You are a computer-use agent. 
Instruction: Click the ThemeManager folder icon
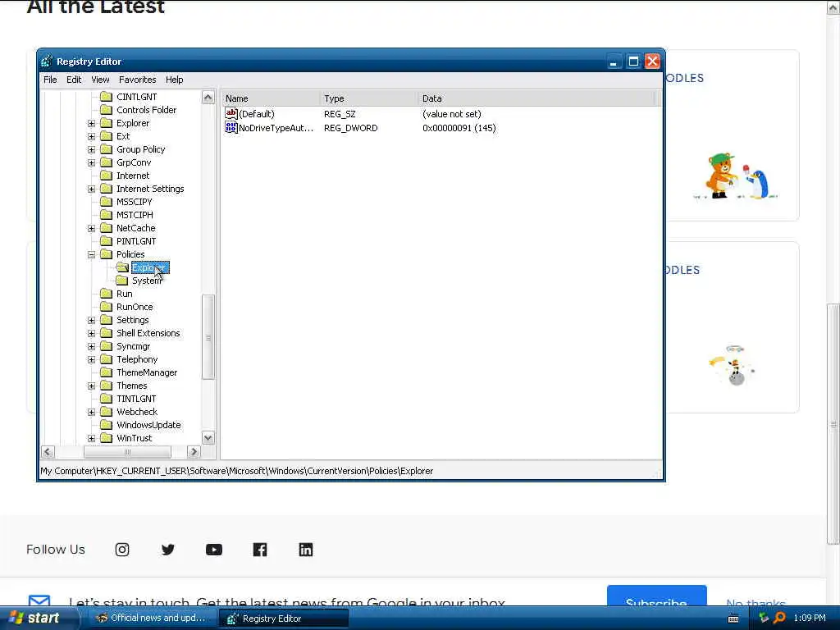pos(106,372)
